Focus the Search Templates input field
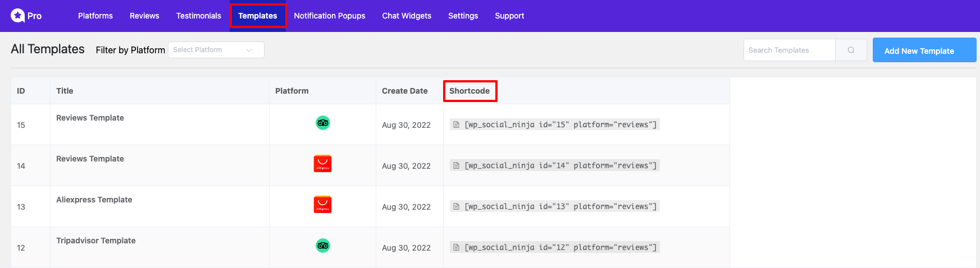 point(790,50)
